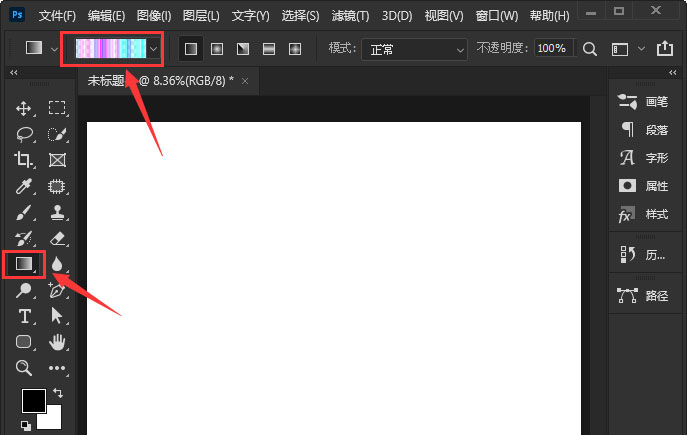Choose Radial Gradient style
This screenshot has height=435, width=687.
pyautogui.click(x=217, y=49)
